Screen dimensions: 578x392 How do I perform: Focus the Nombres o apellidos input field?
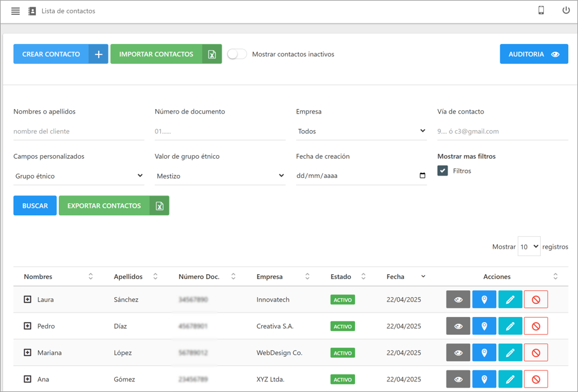78,131
